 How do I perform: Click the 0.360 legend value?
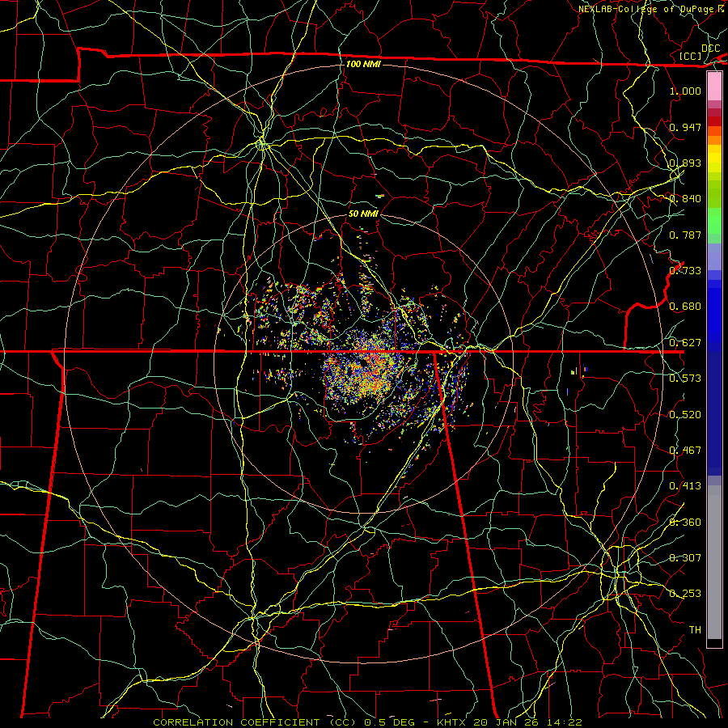(x=685, y=523)
